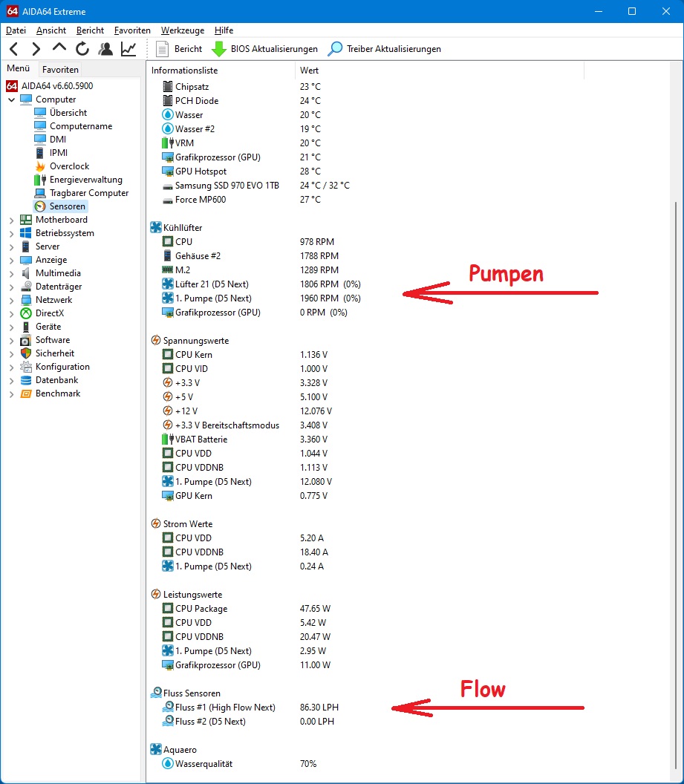The image size is (684, 784).
Task: Click the Aquaero group icon
Action: click(x=156, y=750)
